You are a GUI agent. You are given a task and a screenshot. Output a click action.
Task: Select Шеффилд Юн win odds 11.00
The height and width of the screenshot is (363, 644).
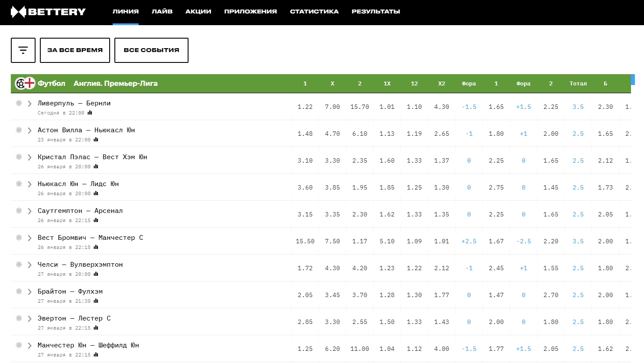click(360, 349)
